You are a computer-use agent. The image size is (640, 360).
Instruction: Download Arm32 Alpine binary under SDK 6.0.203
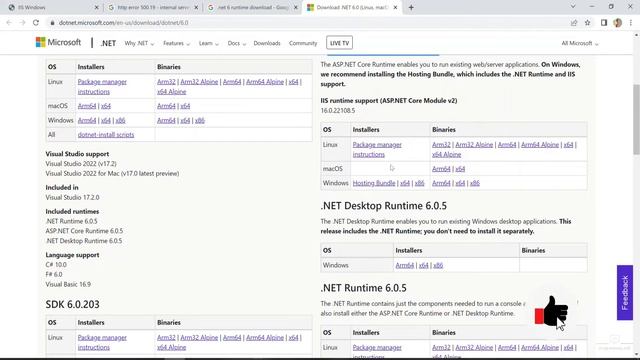[x=199, y=338]
